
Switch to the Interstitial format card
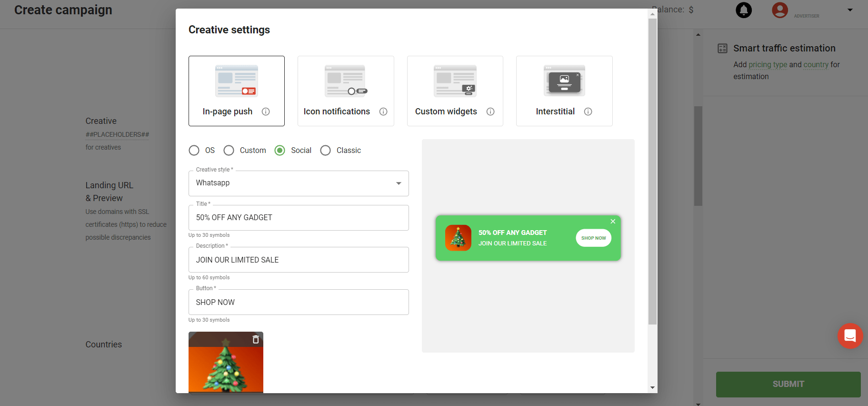click(564, 91)
